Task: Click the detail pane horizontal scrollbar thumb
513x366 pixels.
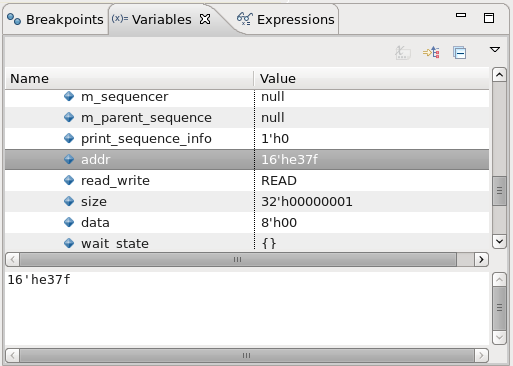Action: click(247, 355)
